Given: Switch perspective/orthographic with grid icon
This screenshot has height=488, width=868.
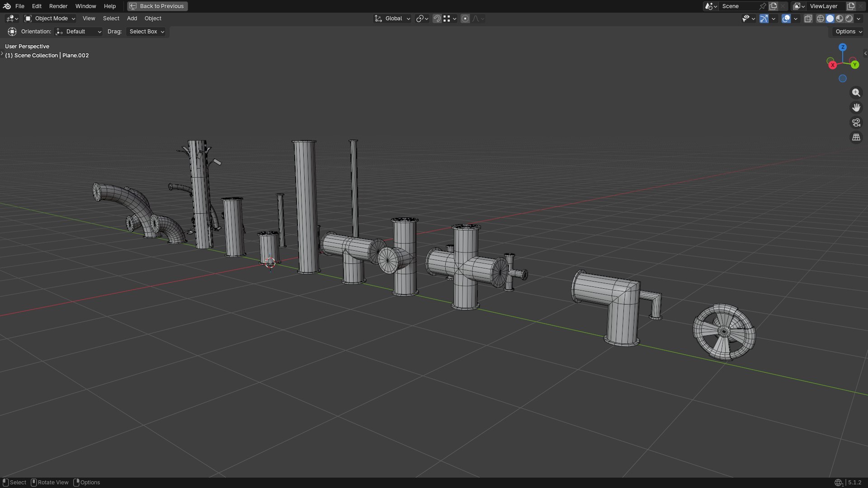Looking at the screenshot, I should [x=856, y=137].
